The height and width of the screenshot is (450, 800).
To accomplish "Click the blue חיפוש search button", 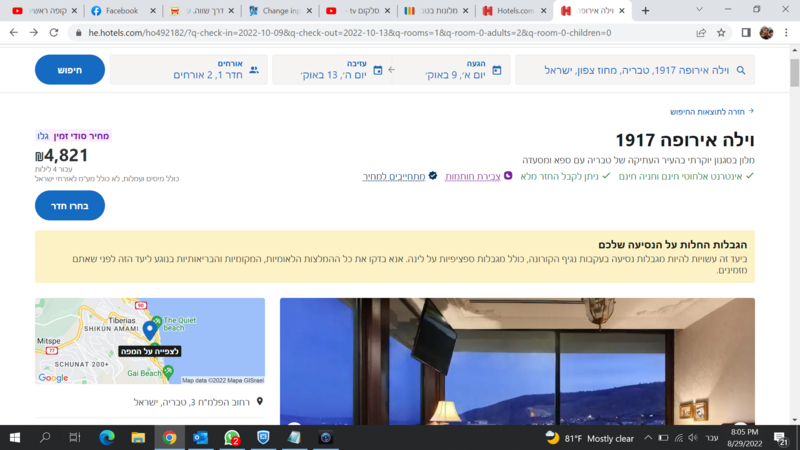I will (70, 69).
